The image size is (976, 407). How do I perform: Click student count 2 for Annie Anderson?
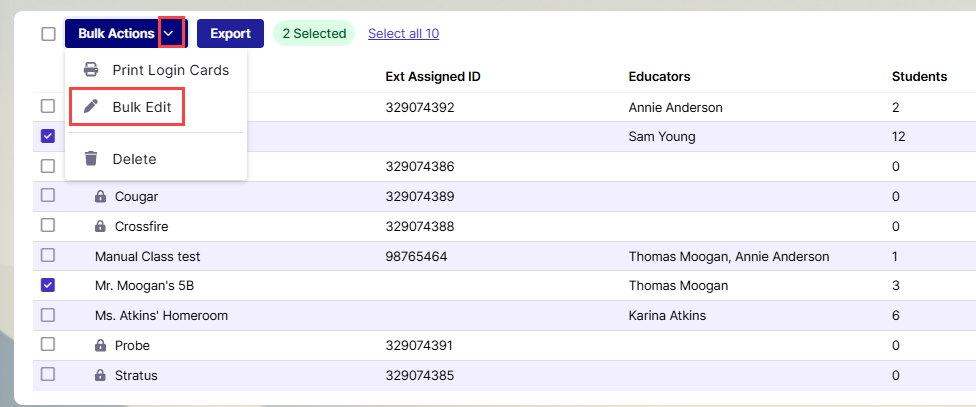tap(896, 108)
